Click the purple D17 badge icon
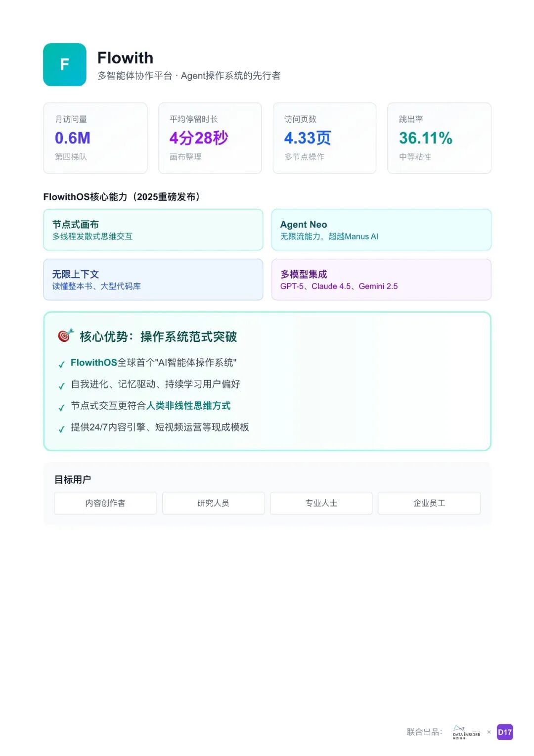This screenshot has width=534, height=756. (x=505, y=732)
